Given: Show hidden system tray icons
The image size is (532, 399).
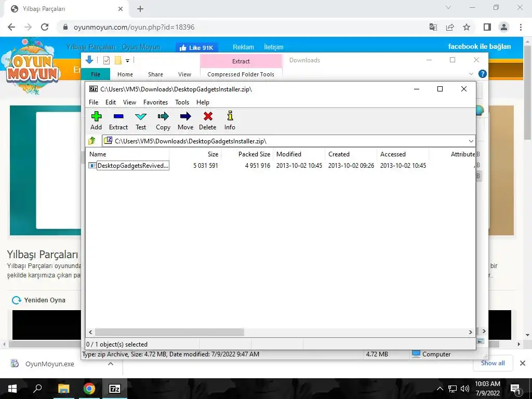Looking at the screenshot, I should (440, 389).
